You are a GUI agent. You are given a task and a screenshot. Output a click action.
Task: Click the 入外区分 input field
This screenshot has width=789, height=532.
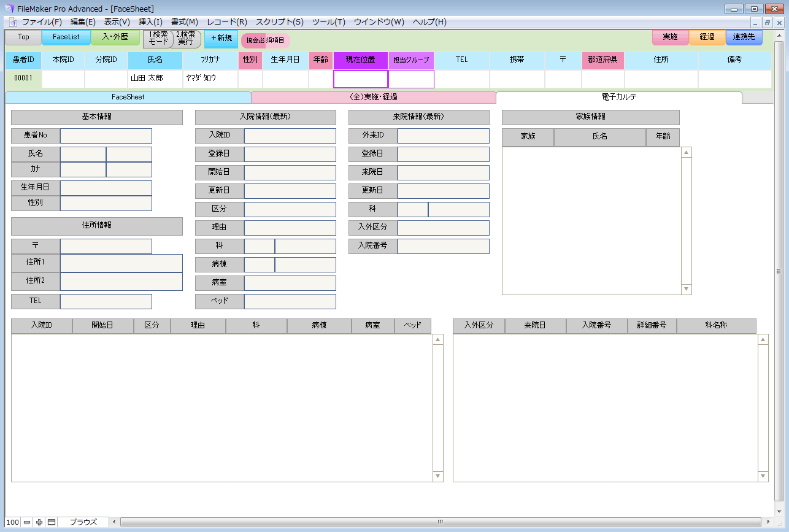tap(444, 228)
